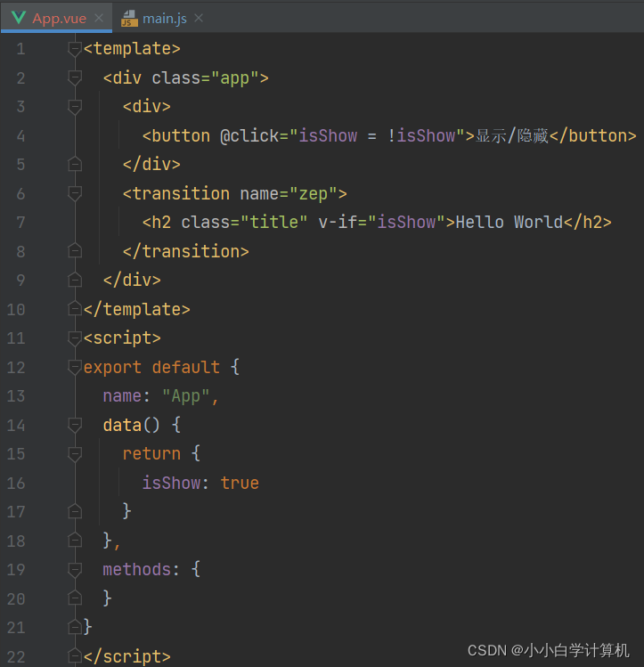
Task: Click fold end marker on line 9
Action: [75, 280]
